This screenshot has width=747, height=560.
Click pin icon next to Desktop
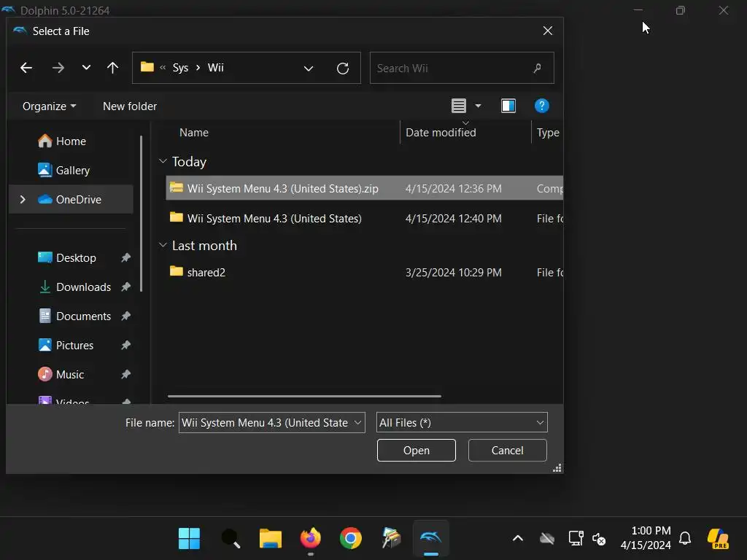125,257
